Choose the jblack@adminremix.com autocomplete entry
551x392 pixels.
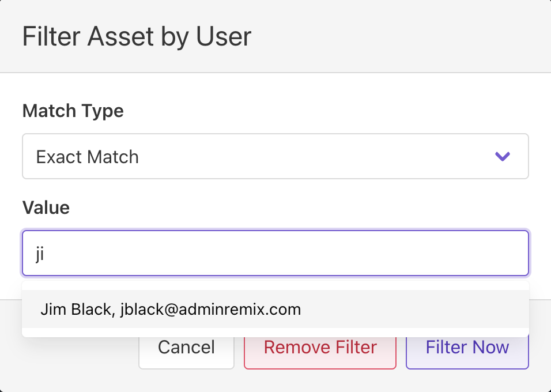(211, 310)
